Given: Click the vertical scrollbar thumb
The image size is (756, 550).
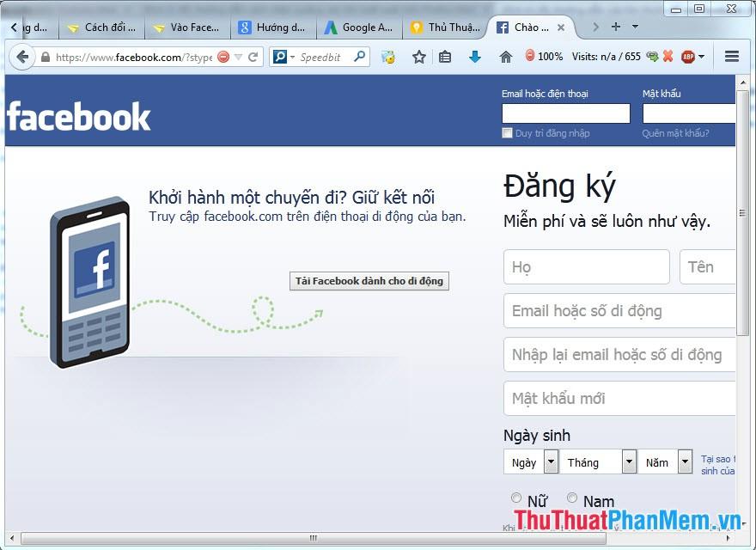Looking at the screenshot, I should coord(742,213).
